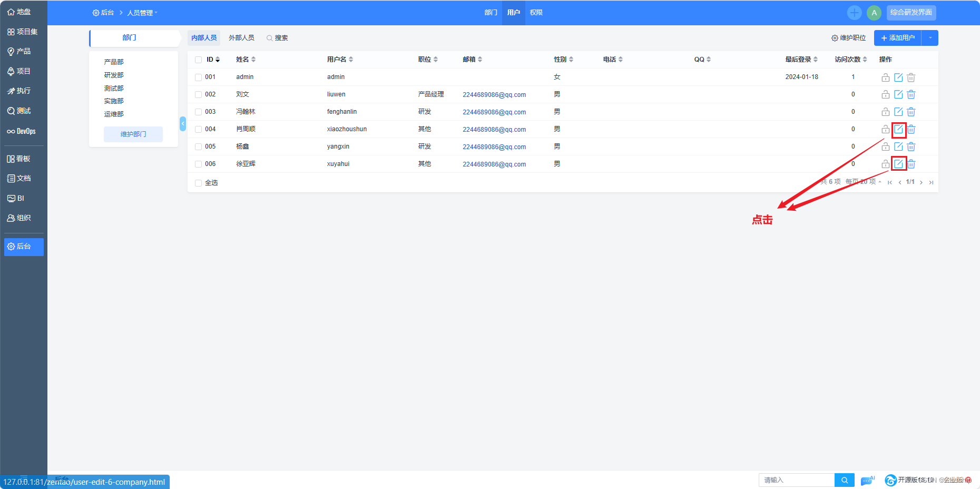The height and width of the screenshot is (489, 980).
Task: Click the blue plus quick-create icon
Action: 855,13
